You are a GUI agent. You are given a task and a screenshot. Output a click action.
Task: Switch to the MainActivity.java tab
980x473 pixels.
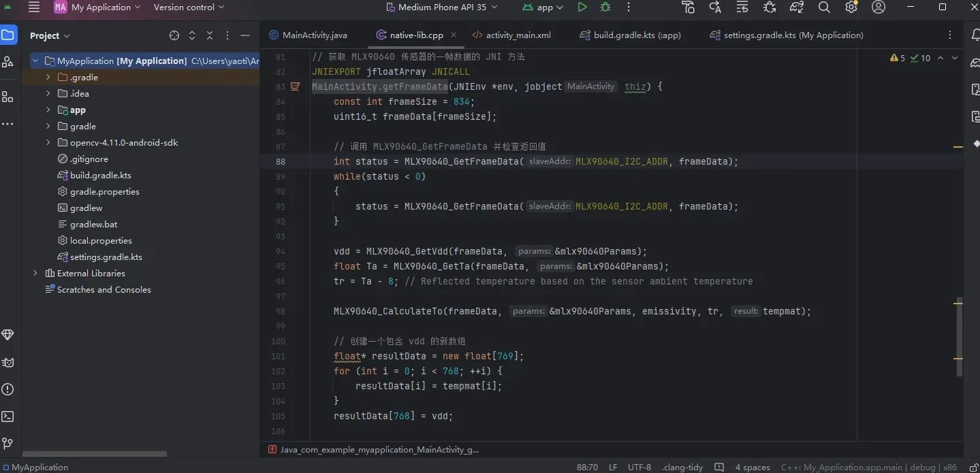pyautogui.click(x=308, y=35)
